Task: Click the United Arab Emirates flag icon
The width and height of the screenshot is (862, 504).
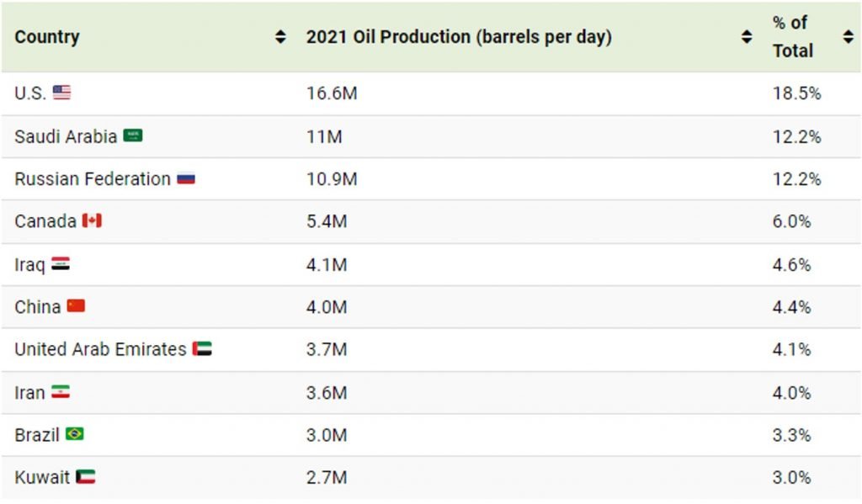Action: tap(202, 348)
